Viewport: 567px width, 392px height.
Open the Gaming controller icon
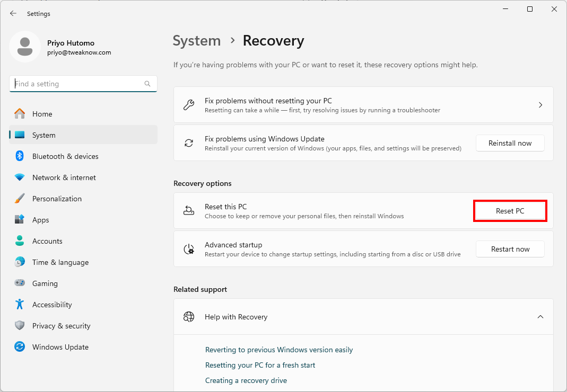(20, 283)
